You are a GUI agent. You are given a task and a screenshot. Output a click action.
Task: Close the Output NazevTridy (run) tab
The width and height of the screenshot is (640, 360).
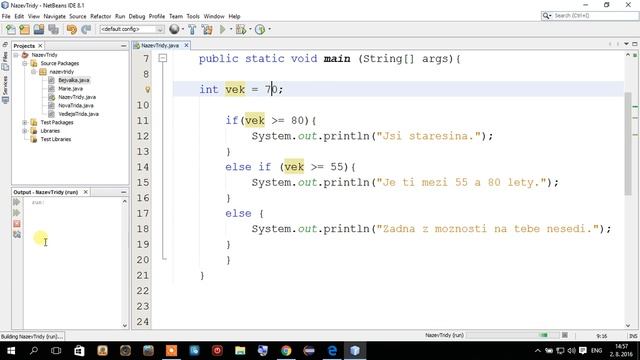(86, 192)
